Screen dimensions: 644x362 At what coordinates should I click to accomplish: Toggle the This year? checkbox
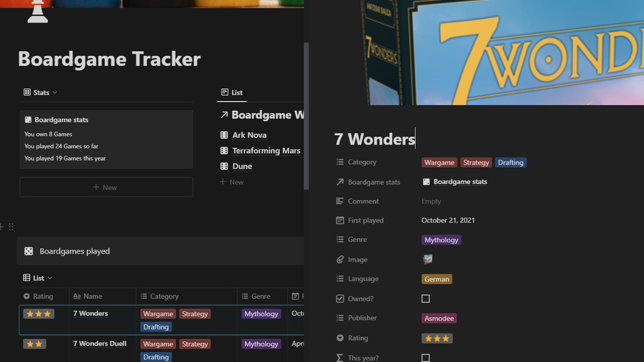click(425, 358)
